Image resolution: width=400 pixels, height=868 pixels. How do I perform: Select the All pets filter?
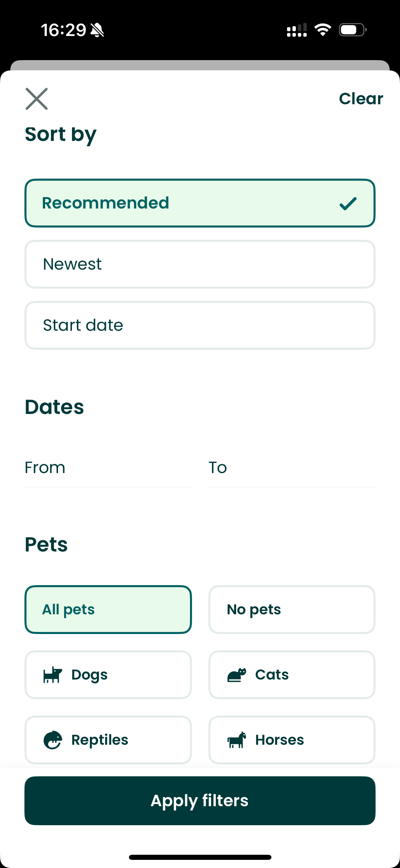tap(108, 609)
